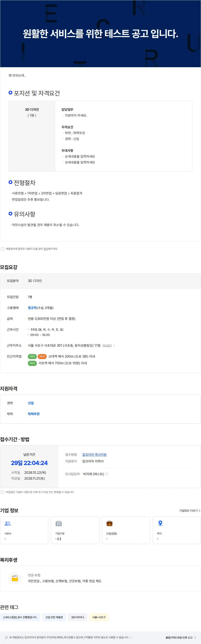Click the 정규직 employment type link
This screenshot has width=201, height=644.
pyautogui.click(x=32, y=308)
